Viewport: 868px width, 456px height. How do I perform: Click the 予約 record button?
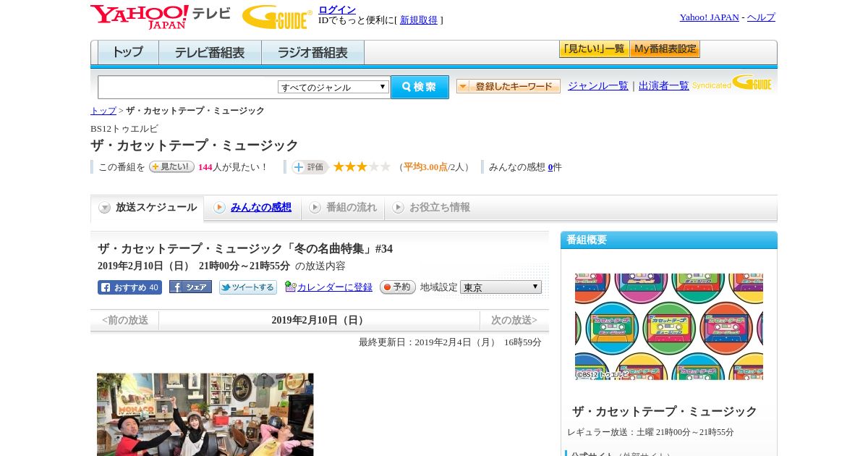click(x=398, y=287)
